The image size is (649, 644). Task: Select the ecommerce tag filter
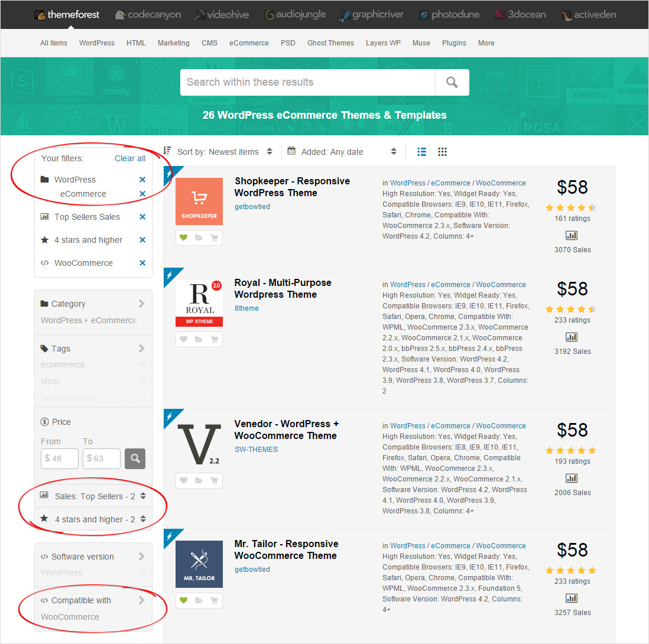[x=63, y=365]
